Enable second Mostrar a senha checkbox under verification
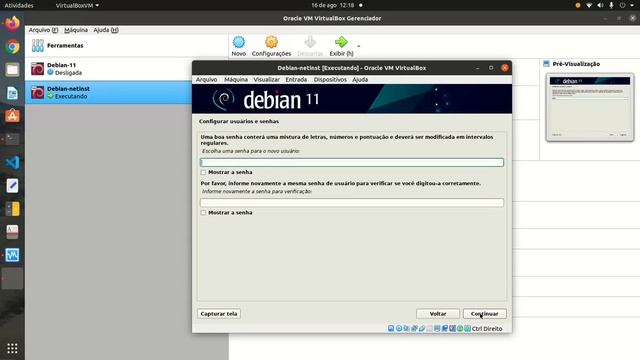Viewport: 640px width, 360px height. click(x=203, y=213)
